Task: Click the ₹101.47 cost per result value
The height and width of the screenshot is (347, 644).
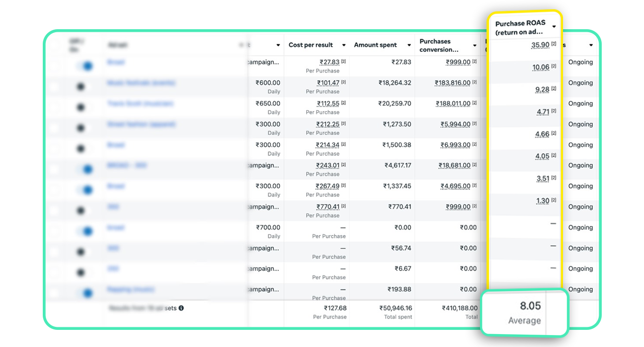Action: (328, 83)
